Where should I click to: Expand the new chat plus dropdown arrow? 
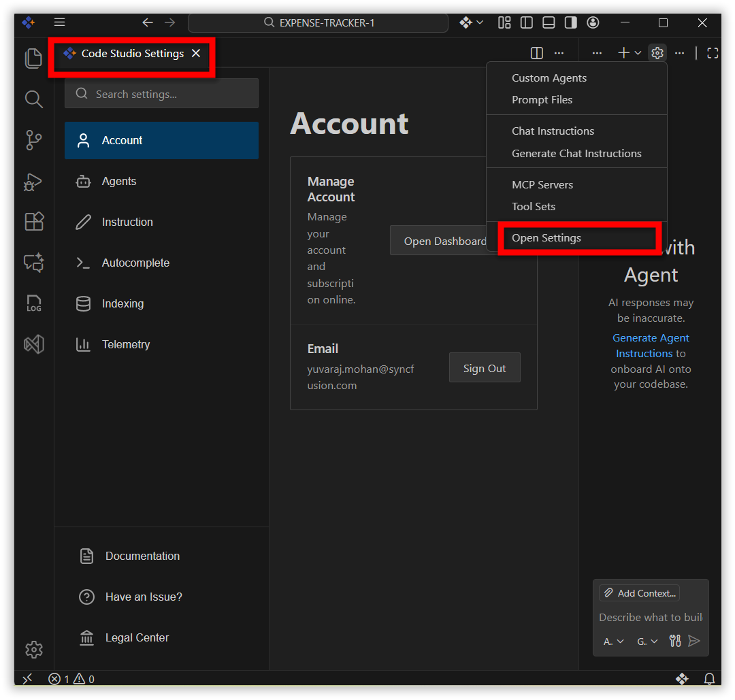[x=638, y=53]
